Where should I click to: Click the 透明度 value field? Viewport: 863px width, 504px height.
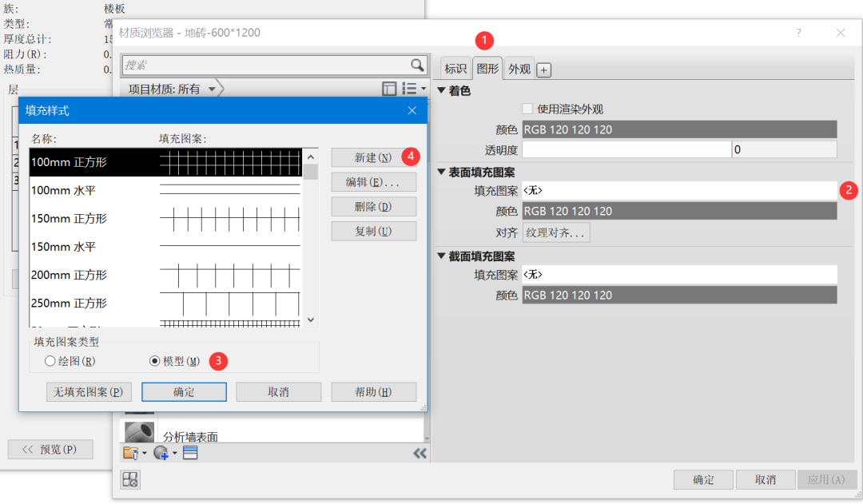(x=785, y=149)
